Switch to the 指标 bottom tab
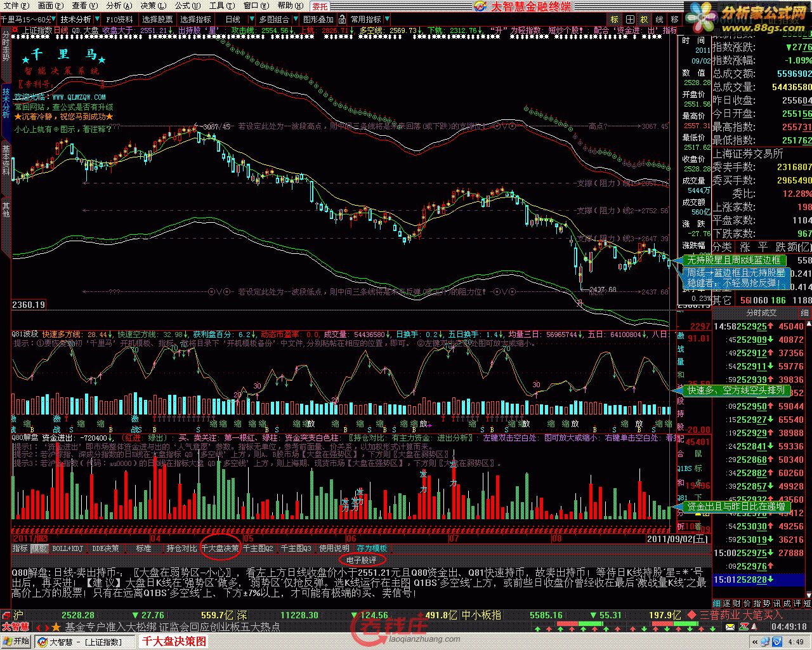 [x=20, y=548]
